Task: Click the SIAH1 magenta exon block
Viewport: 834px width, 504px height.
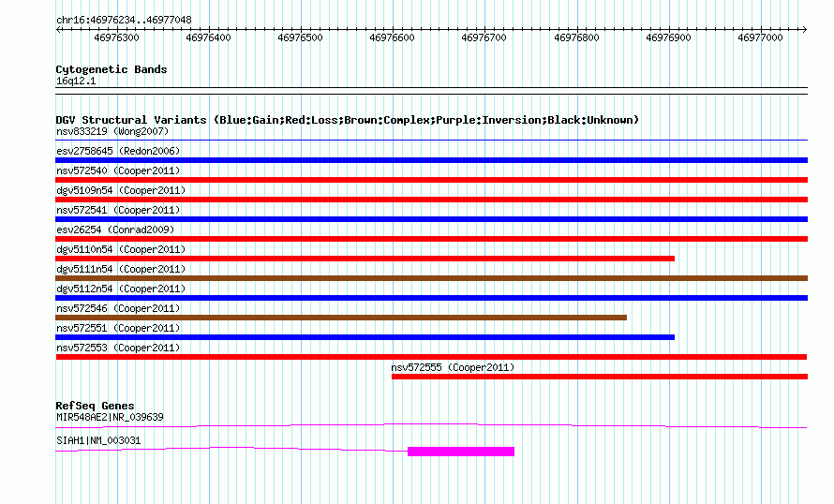Action: [x=461, y=452]
